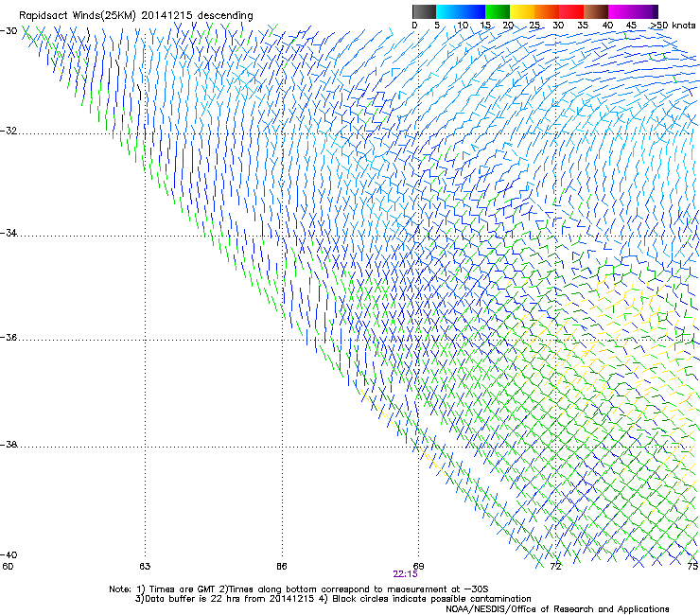Click the longitude label '60'
The width and height of the screenshot is (700, 615).
(x=8, y=567)
